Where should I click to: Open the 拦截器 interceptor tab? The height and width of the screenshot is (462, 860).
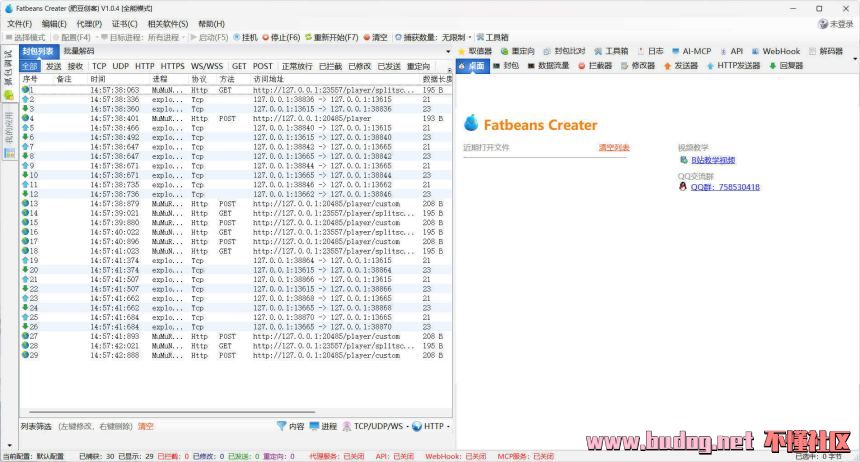pyautogui.click(x=595, y=65)
